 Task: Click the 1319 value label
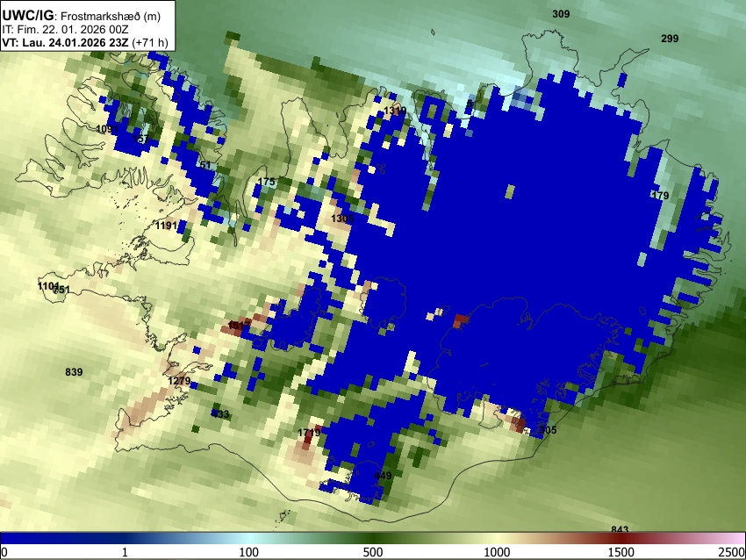coord(395,111)
